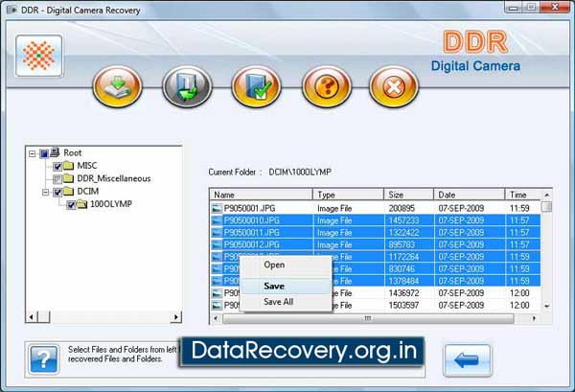This screenshot has width=575, height=392.
Task: Go back using the blue arrow button
Action: (468, 360)
